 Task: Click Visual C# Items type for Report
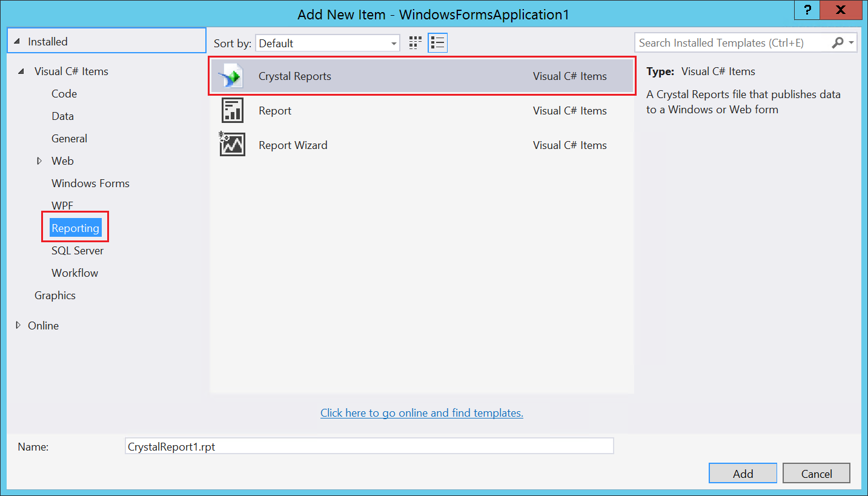pos(570,111)
